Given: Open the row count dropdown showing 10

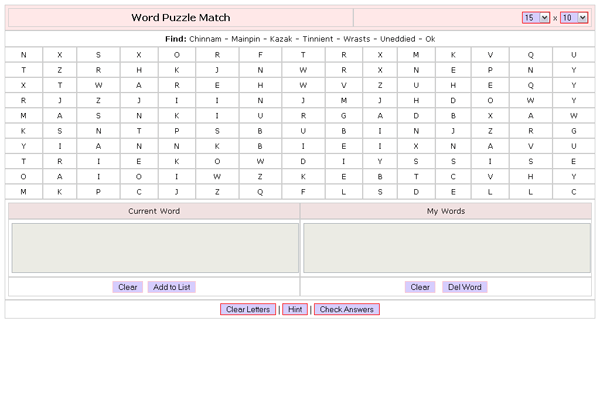Looking at the screenshot, I should (x=574, y=18).
